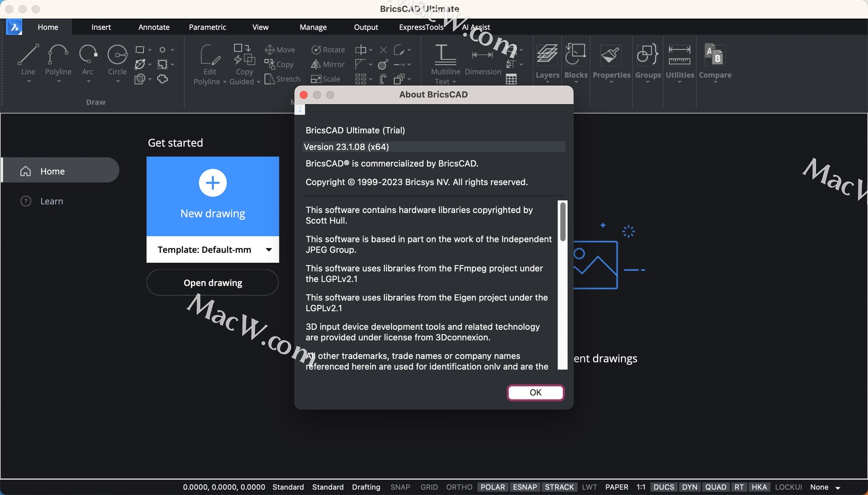The image size is (868, 495).
Task: Click the About dialog license text scrollbar
Action: click(562, 222)
